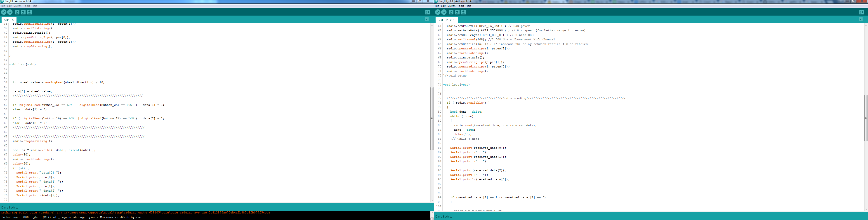Upload the Car_RX_v1.1 sketch

tap(444, 12)
